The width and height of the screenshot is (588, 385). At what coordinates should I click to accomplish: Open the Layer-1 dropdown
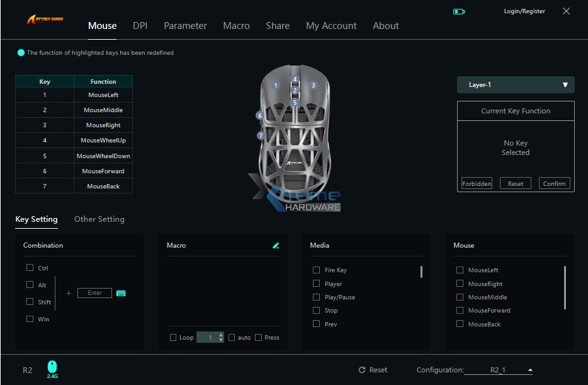(x=516, y=85)
